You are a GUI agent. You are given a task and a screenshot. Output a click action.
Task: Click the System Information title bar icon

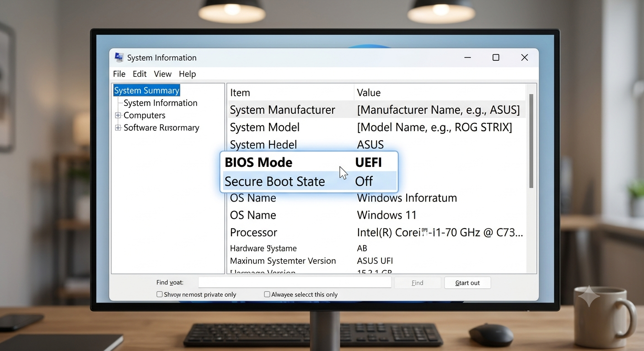coord(119,57)
